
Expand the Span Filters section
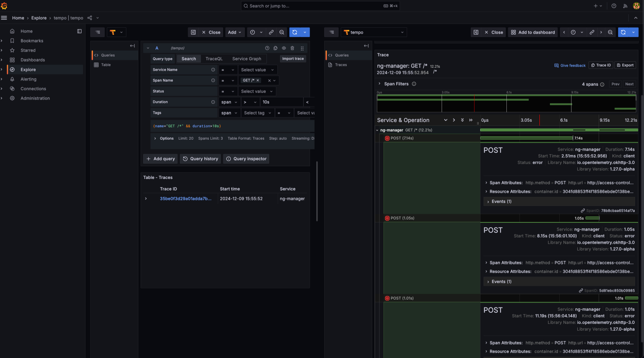pyautogui.click(x=379, y=84)
